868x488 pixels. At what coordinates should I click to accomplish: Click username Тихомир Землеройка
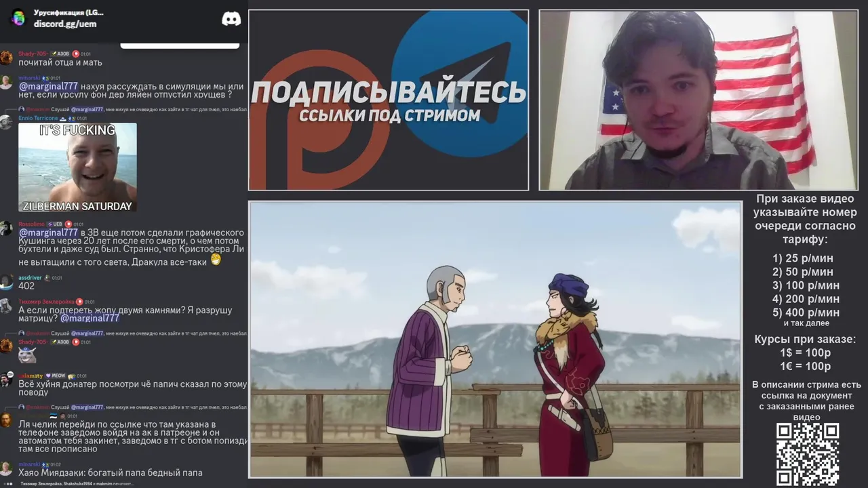pos(46,302)
